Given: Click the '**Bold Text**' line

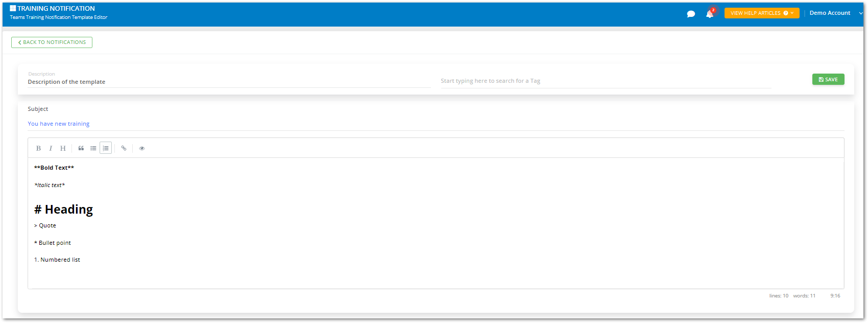Looking at the screenshot, I should point(54,168).
